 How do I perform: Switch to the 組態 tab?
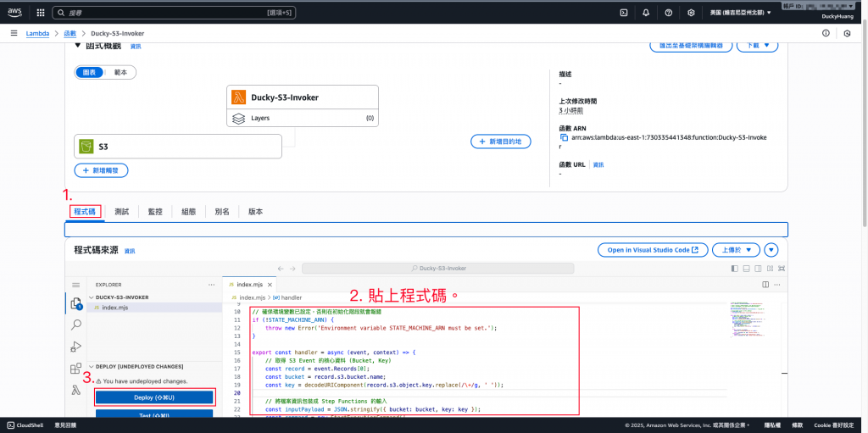[188, 212]
